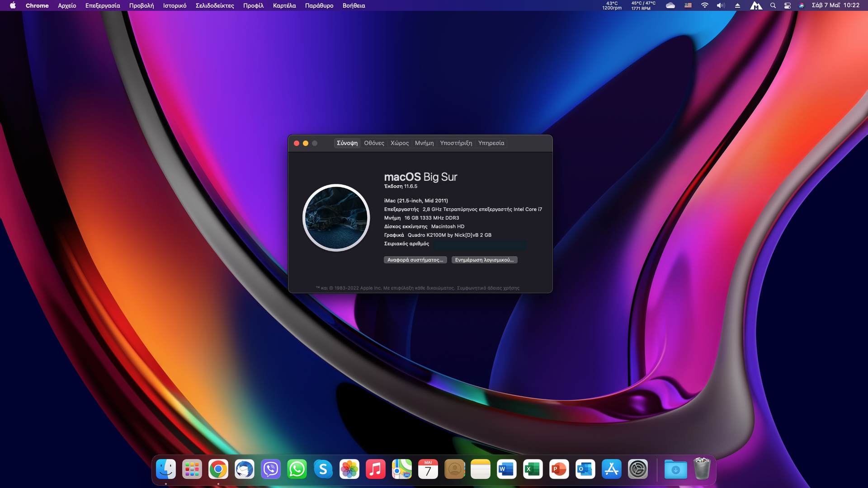Screen dimensions: 868x488
Task: Click the Wi-Fi status icon
Action: coord(705,5)
